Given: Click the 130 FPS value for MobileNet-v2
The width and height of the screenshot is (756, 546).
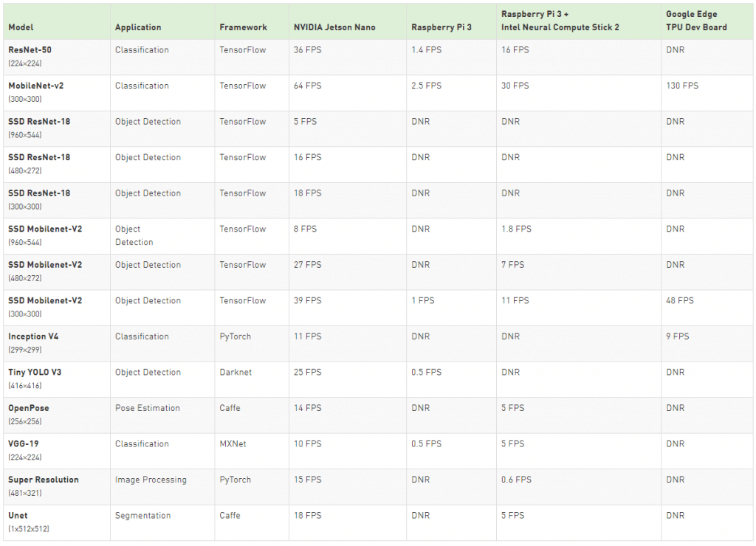Looking at the screenshot, I should click(681, 86).
